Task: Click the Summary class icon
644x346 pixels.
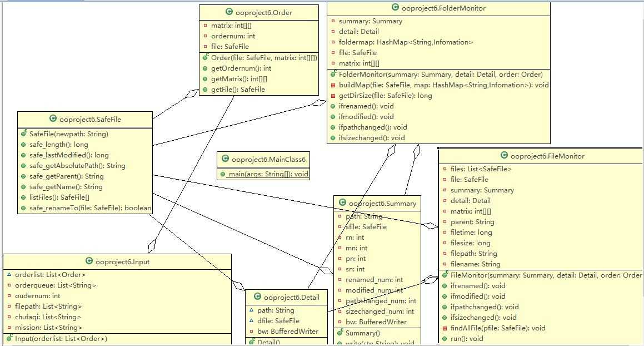Action: pyautogui.click(x=342, y=203)
